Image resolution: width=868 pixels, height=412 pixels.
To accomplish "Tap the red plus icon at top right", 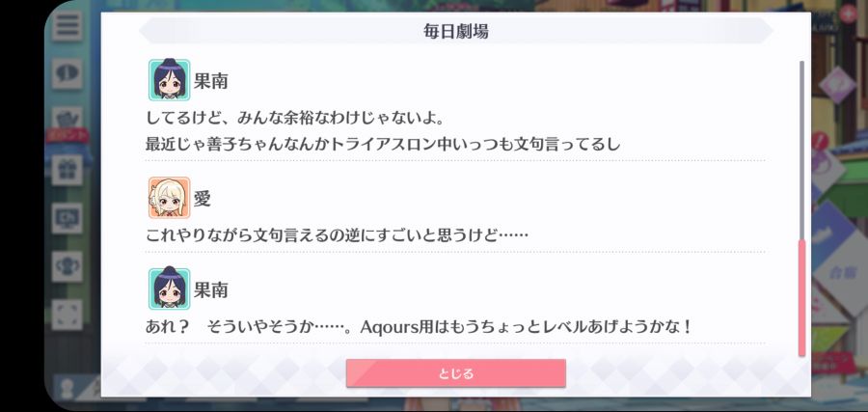I will pyautogui.click(x=848, y=14).
